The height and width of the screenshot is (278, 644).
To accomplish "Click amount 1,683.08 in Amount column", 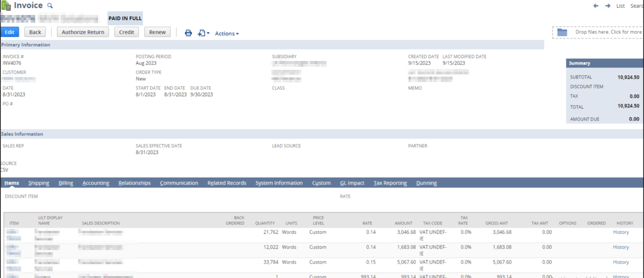I will (406, 247).
